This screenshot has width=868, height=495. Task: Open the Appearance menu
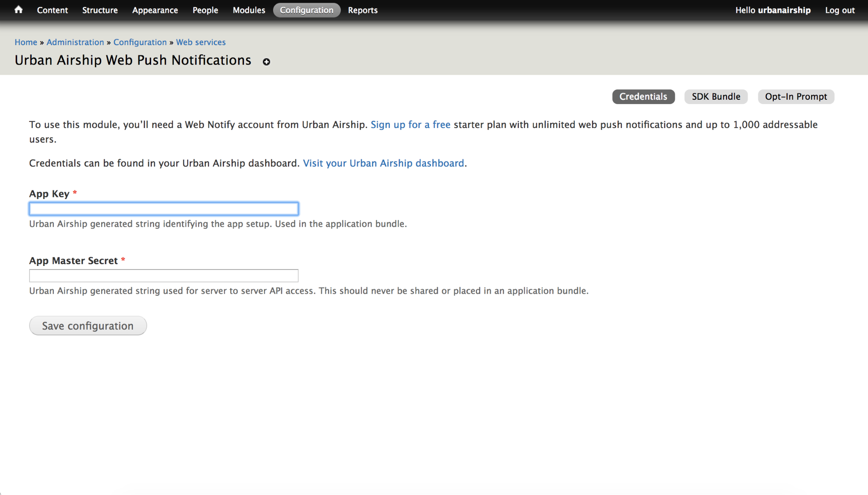click(x=155, y=10)
